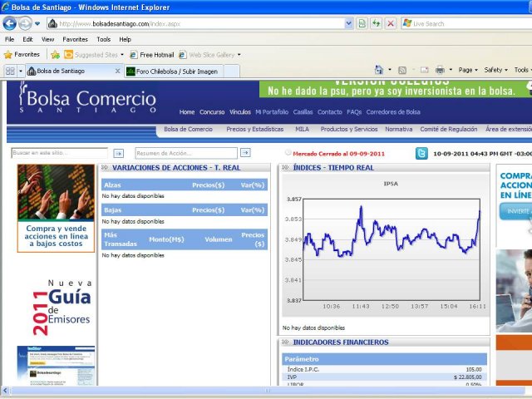Click the browser Back arrow button
This screenshot has height=399, width=532.
coord(9,23)
